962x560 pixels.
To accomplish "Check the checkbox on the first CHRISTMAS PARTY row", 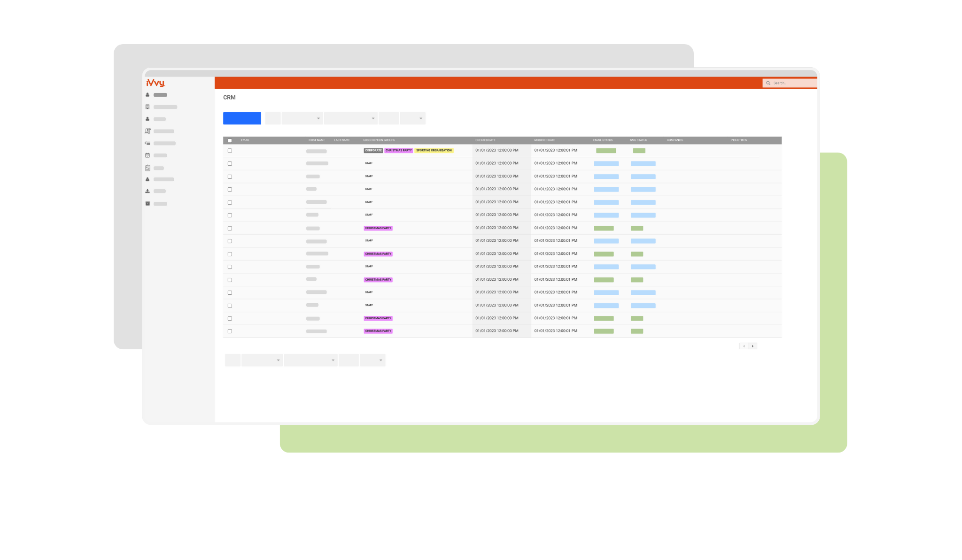I will tap(230, 228).
